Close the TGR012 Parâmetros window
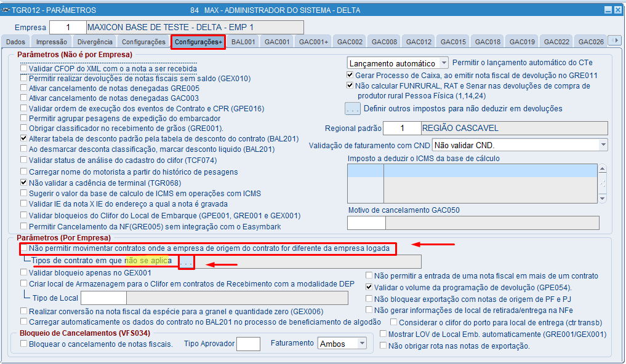This screenshot has height=364, width=626. tap(617, 10)
